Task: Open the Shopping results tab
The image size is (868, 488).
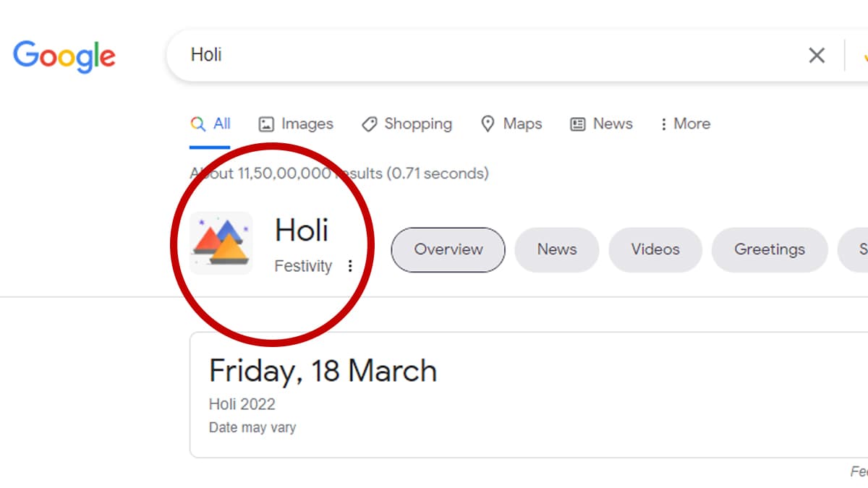Action: 407,124
